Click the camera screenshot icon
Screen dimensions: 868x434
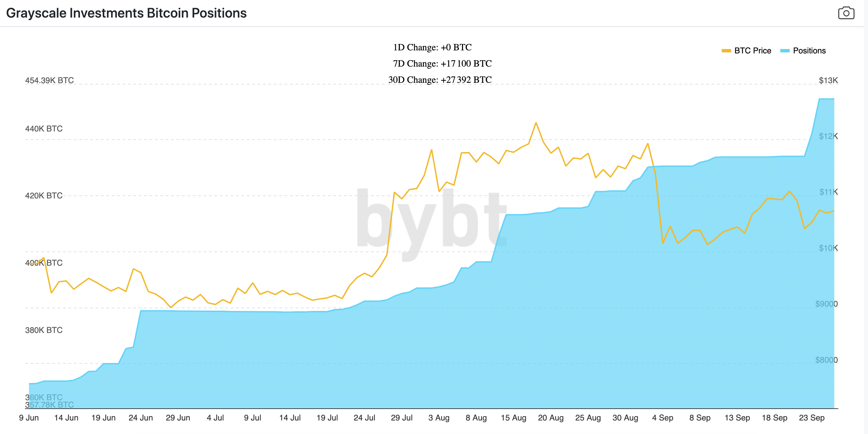coord(846,13)
